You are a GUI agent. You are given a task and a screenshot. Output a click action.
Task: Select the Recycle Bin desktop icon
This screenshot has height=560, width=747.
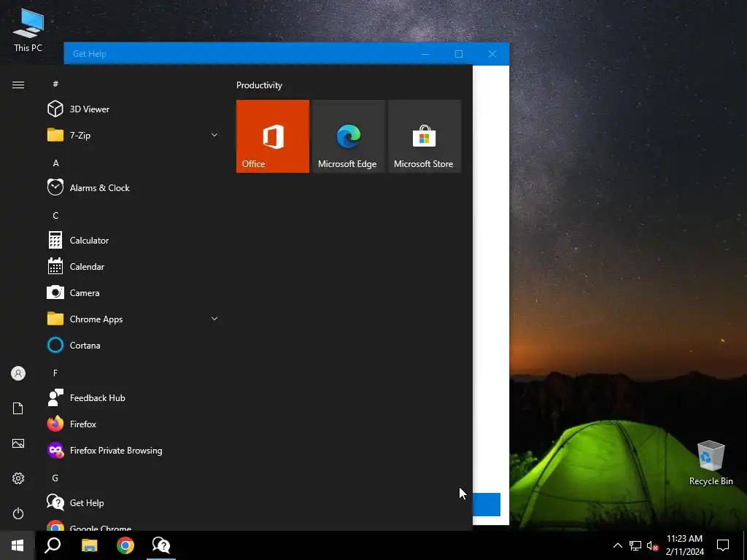click(x=711, y=463)
